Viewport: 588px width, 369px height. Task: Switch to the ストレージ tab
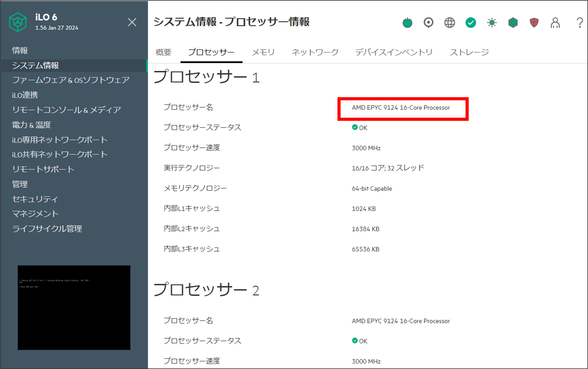tap(469, 52)
